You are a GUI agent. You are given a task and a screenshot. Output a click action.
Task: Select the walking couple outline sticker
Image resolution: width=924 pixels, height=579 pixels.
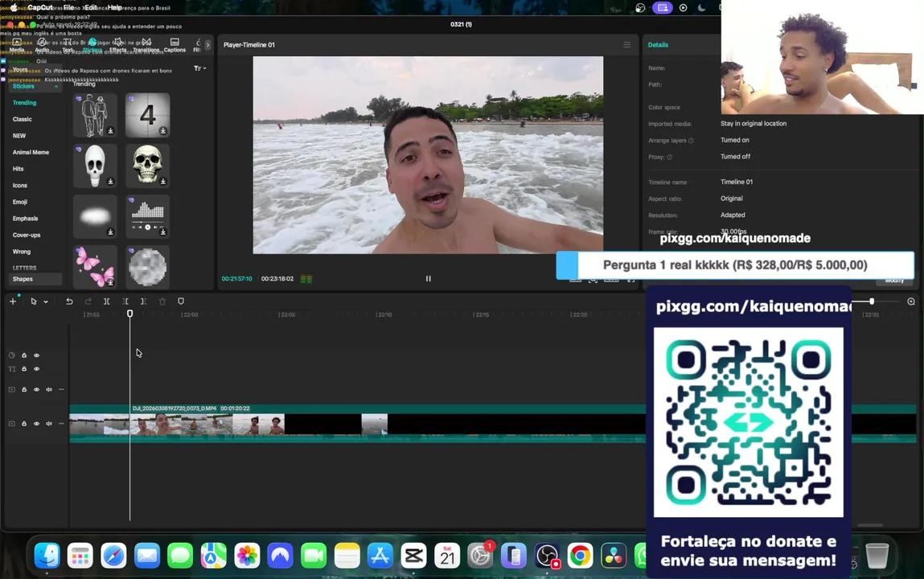[95, 115]
